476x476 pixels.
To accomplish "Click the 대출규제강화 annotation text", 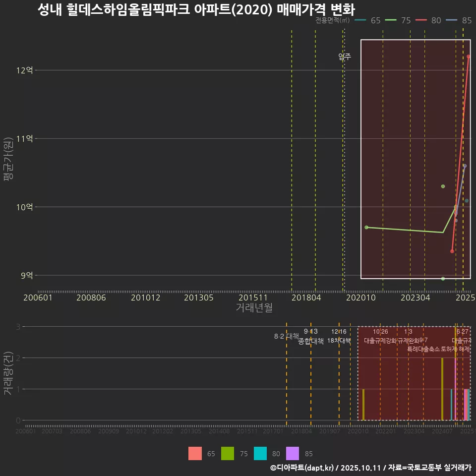I will 380,341.
